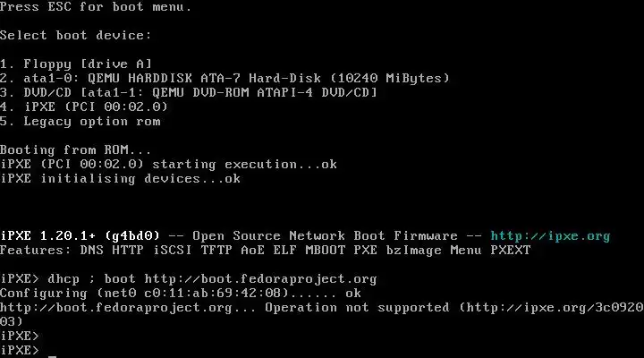Click the blinking cursor at last iPXE prompt
The width and height of the screenshot is (644, 358).
[x=52, y=355]
